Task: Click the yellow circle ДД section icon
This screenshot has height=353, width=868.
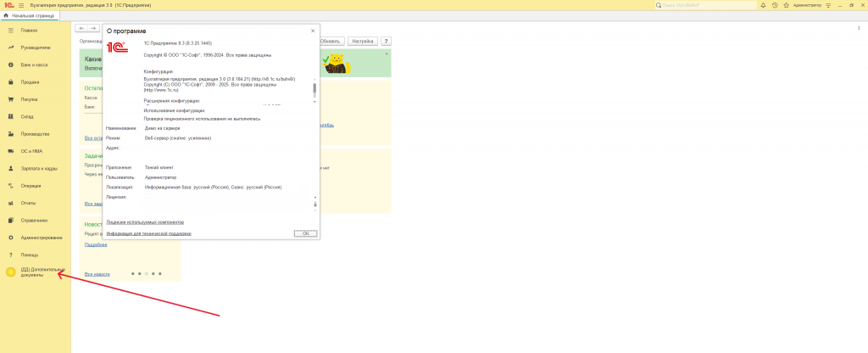Action: click(x=10, y=272)
